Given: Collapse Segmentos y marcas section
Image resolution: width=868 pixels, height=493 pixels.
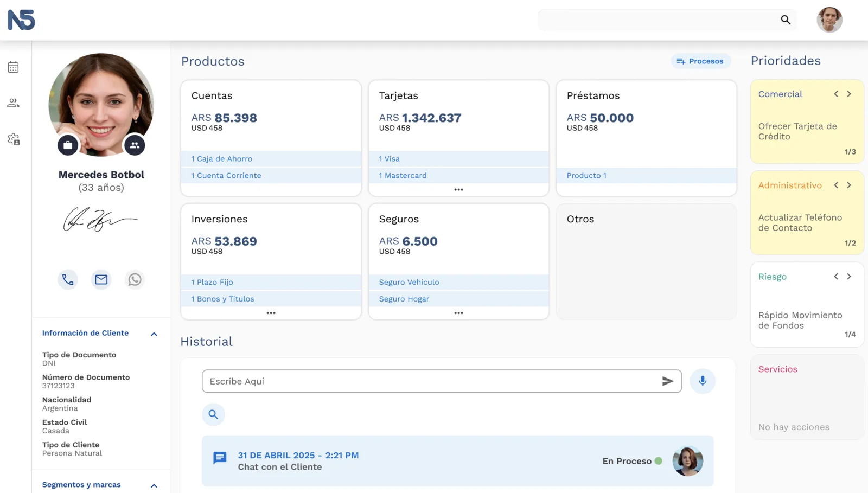Looking at the screenshot, I should pyautogui.click(x=154, y=485).
